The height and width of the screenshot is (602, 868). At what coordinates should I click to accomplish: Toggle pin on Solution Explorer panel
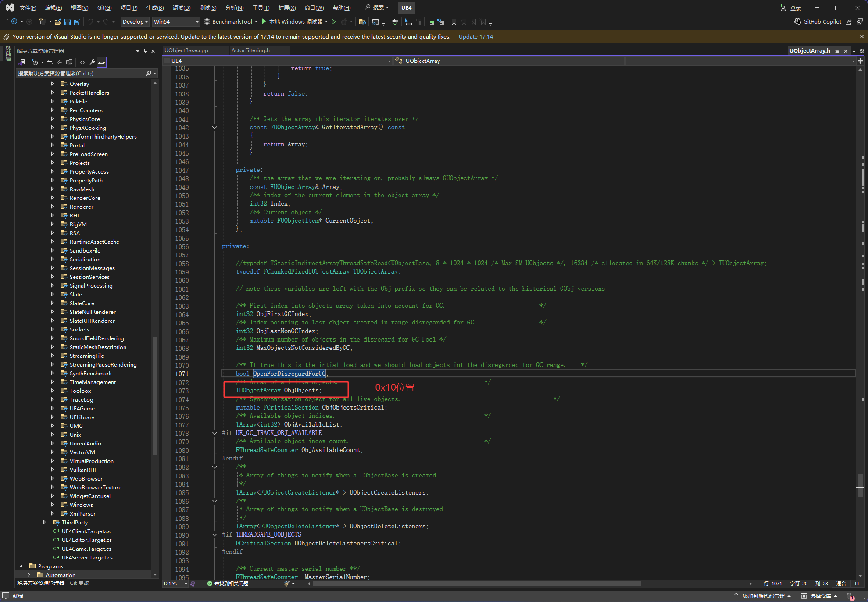[x=145, y=51]
